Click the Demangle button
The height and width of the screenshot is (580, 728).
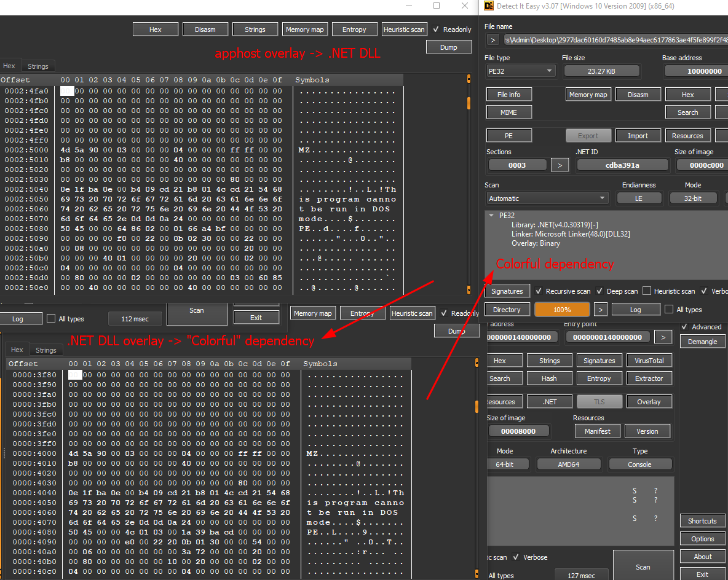(703, 342)
